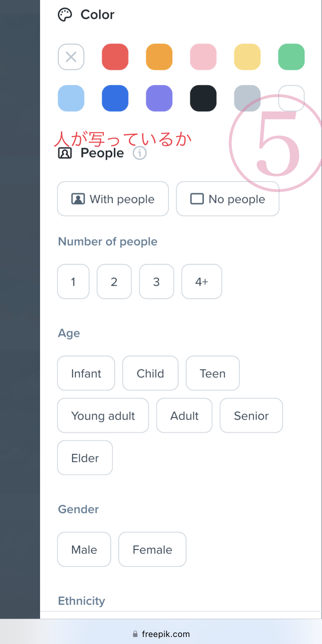
Task: Choose the Female gender filter
Action: click(152, 550)
